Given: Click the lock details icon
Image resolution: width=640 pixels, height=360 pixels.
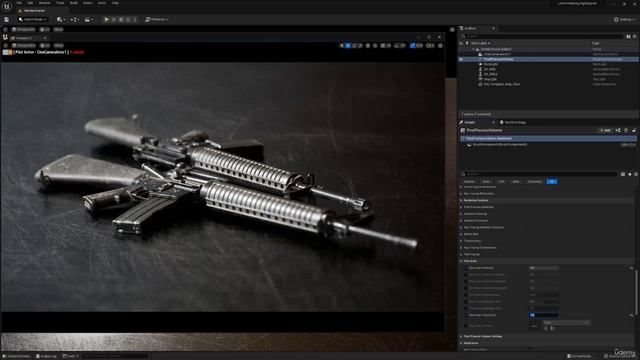Looking at the screenshot, I should [634, 130].
